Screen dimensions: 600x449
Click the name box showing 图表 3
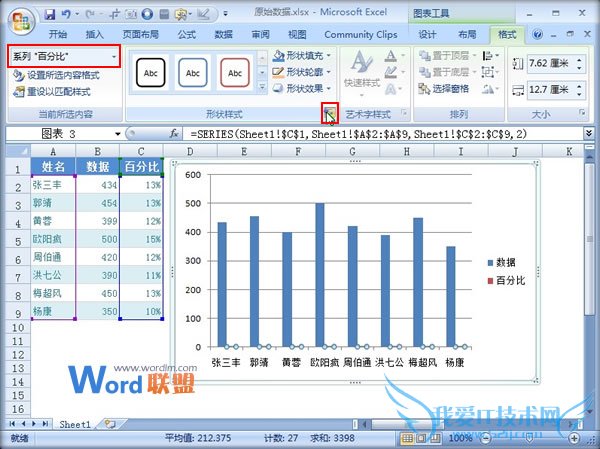tap(59, 134)
